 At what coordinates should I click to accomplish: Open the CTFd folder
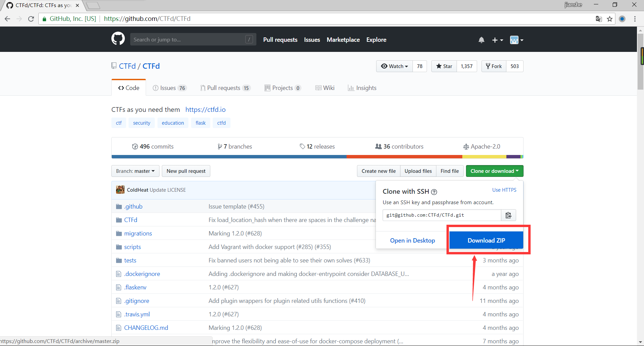[131, 220]
